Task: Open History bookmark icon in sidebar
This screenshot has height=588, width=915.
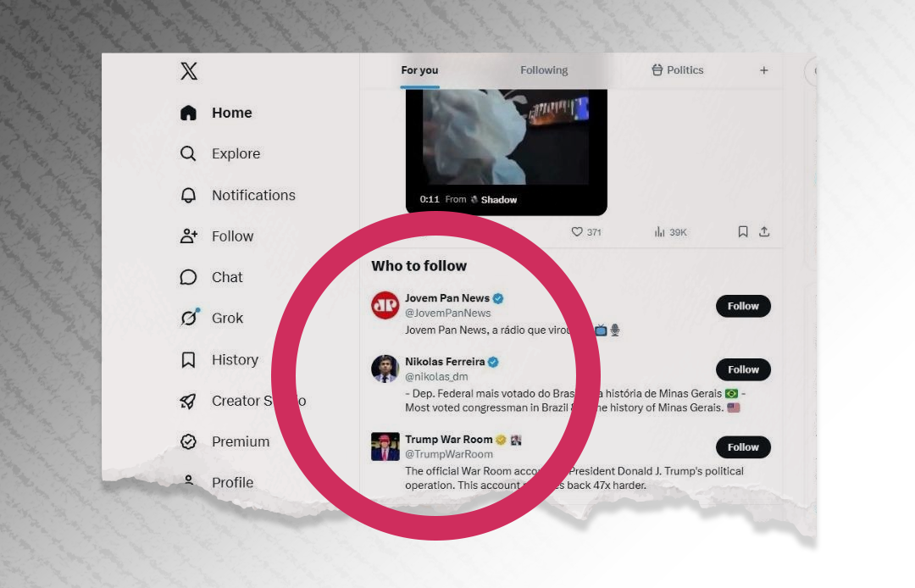Action: tap(188, 359)
